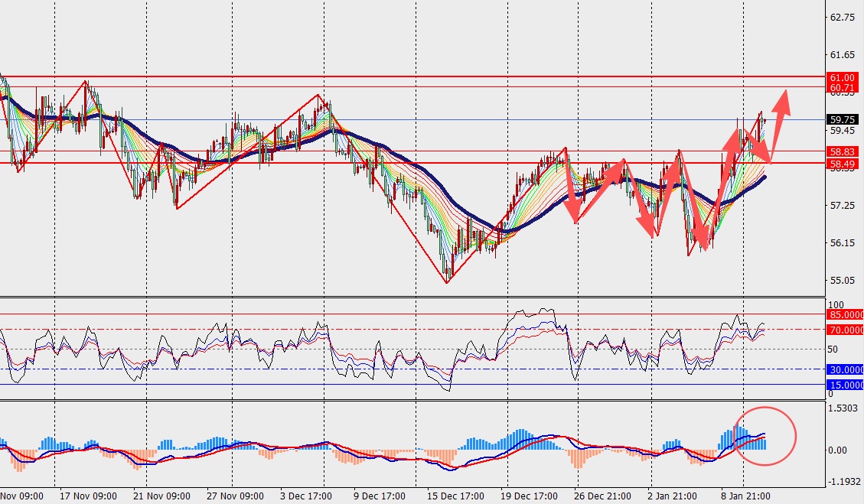Click the 58.49 support price label
Screen dimensions: 864x504
pyautogui.click(x=842, y=164)
